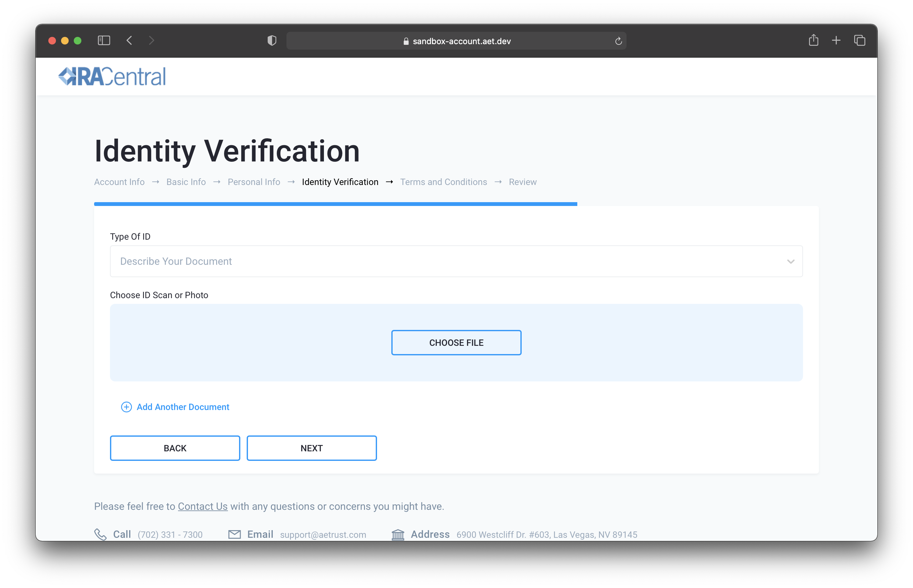Screen dimensions: 913x588
Task: Go to the Basic Info step
Action: 186,182
